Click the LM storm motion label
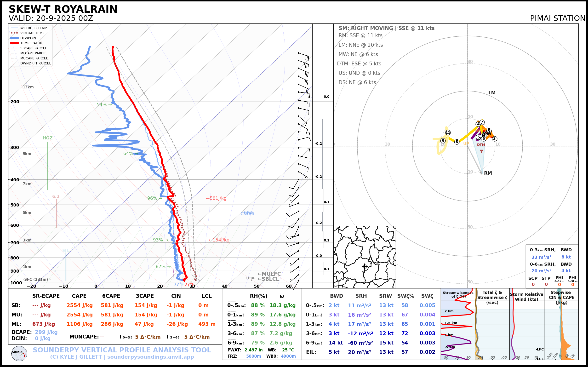This screenshot has height=367, width=588. pos(492,93)
